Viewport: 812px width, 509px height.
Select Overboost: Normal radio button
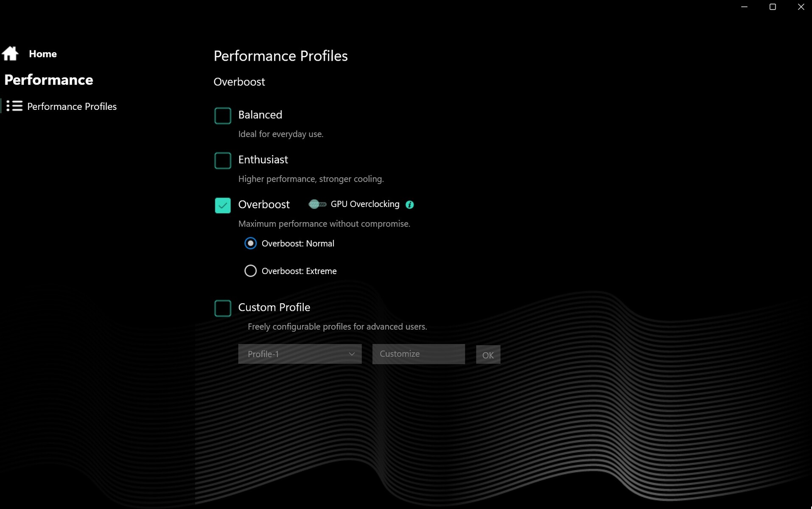point(250,243)
